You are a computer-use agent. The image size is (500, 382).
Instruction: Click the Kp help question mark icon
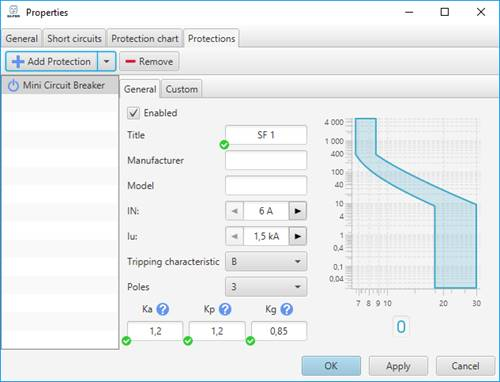[x=225, y=309]
